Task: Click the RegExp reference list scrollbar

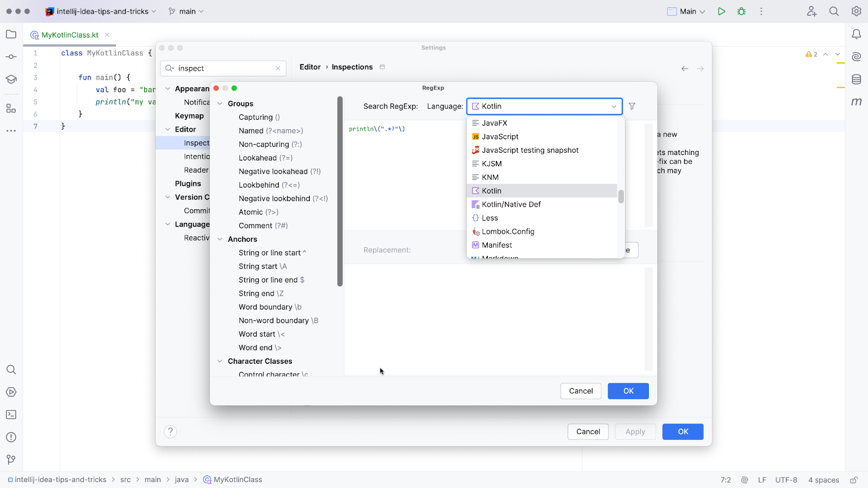Action: click(x=340, y=191)
